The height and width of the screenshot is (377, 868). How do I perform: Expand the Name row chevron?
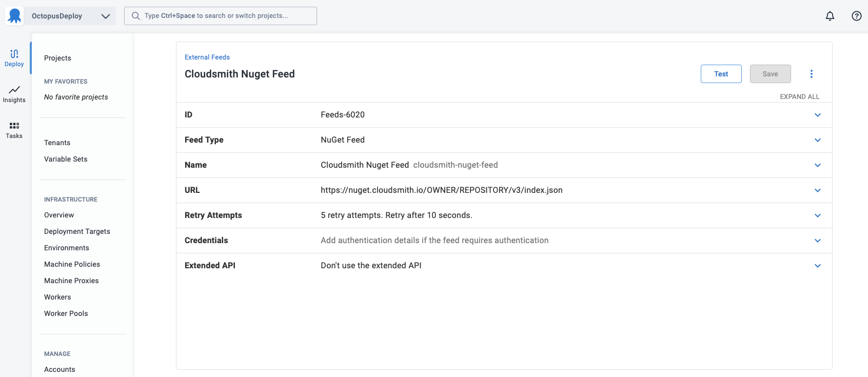tap(818, 165)
